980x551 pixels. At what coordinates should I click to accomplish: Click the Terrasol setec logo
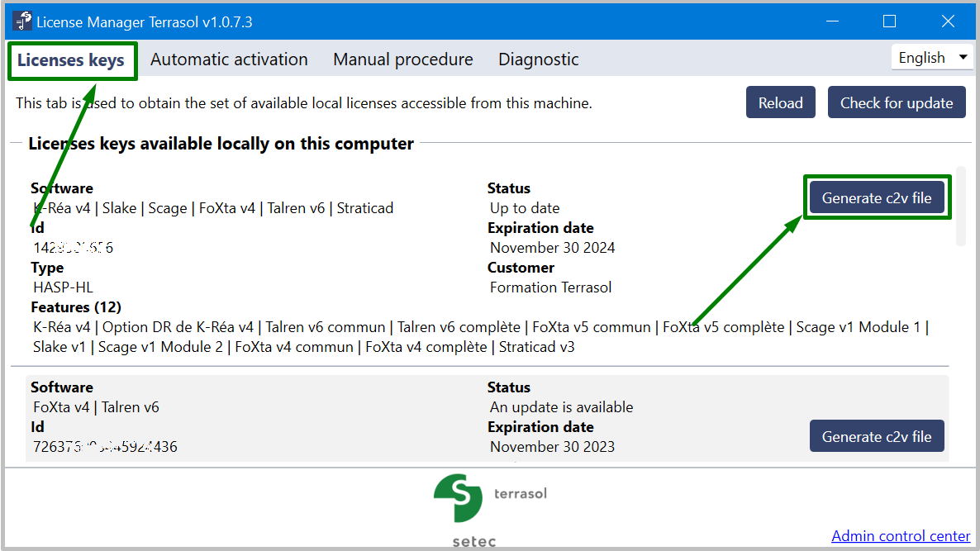coord(458,498)
